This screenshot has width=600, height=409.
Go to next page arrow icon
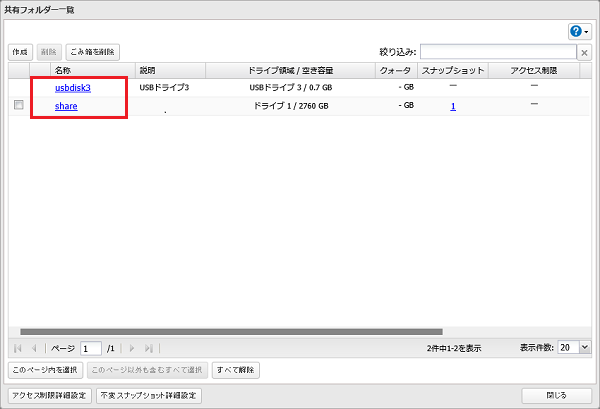(132, 348)
